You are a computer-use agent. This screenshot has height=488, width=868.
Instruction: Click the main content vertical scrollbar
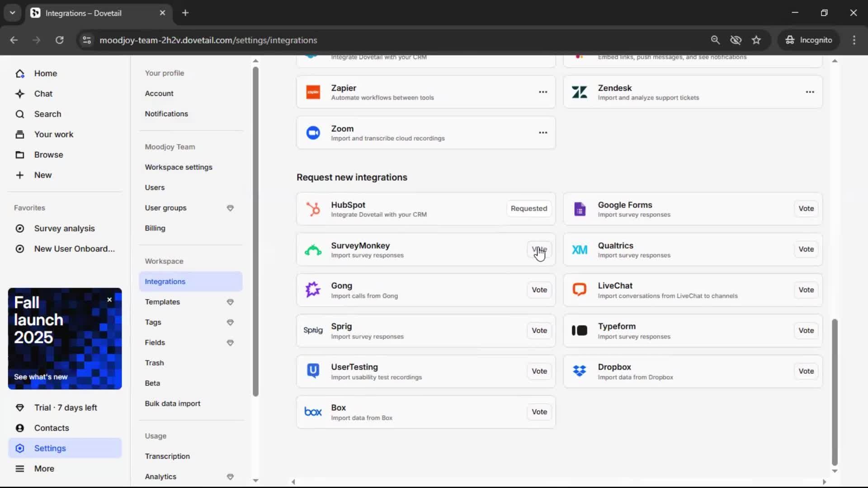coord(835,391)
